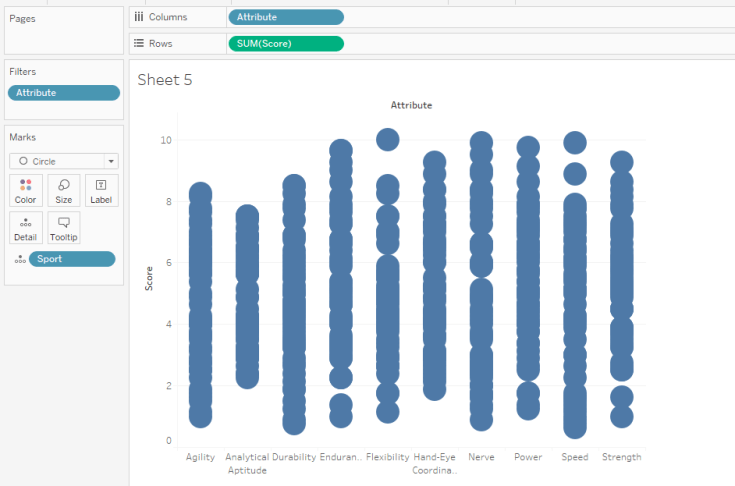735x486 pixels.
Task: Click the detail icon left of the Sport pill
Action: (x=19, y=260)
